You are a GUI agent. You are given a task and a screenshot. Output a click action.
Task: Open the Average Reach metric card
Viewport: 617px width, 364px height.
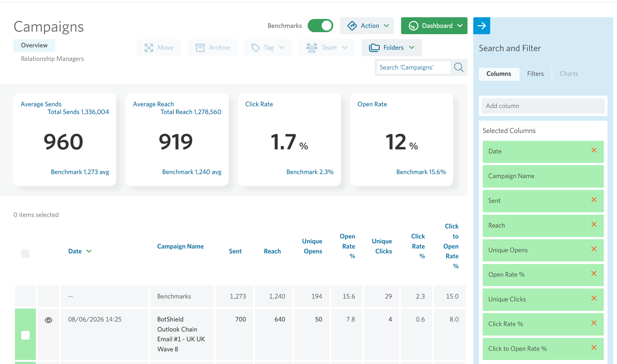(177, 139)
